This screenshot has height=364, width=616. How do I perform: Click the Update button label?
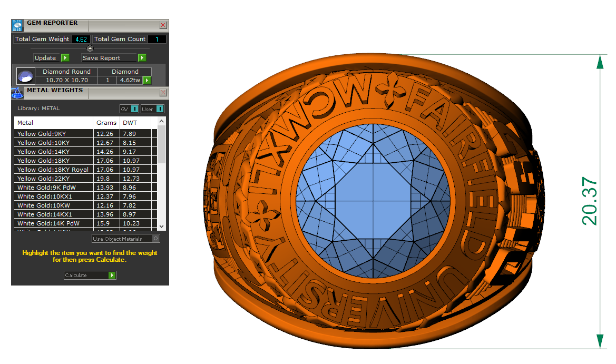[46, 58]
